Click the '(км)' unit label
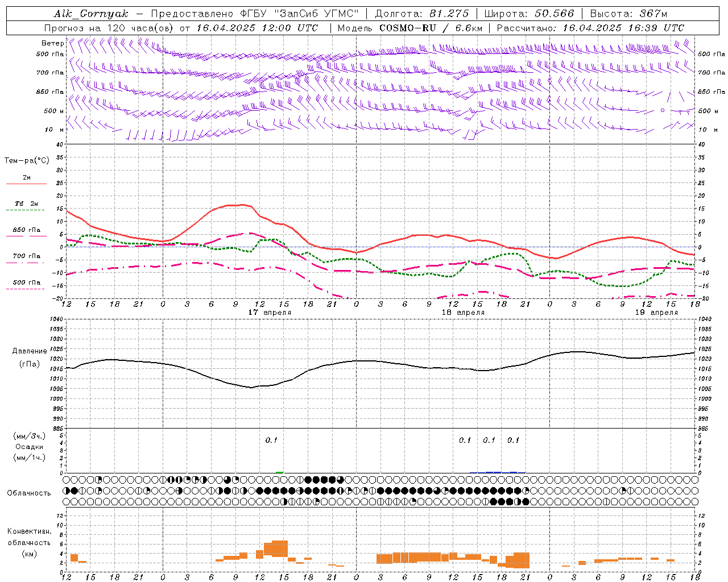The height and width of the screenshot is (582, 728). (29, 554)
